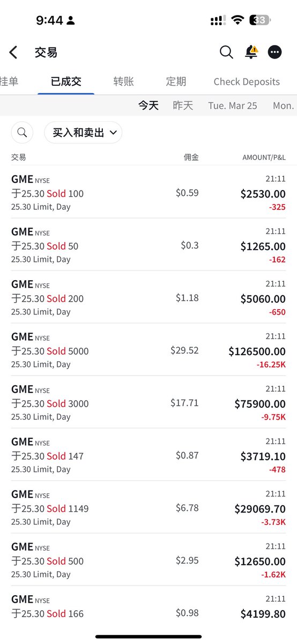
Task: Expand the 买入和卖出 filter dropdown
Action: 83,133
